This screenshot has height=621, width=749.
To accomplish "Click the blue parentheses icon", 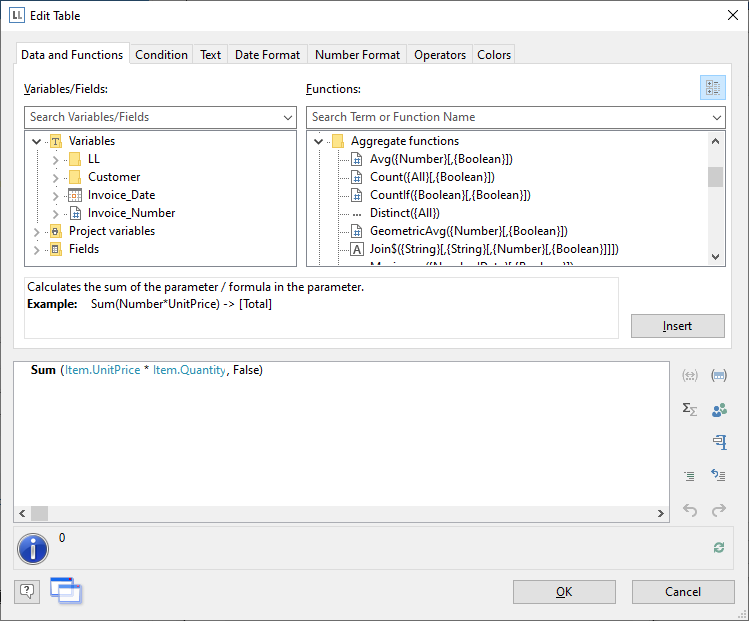I will (x=718, y=376).
